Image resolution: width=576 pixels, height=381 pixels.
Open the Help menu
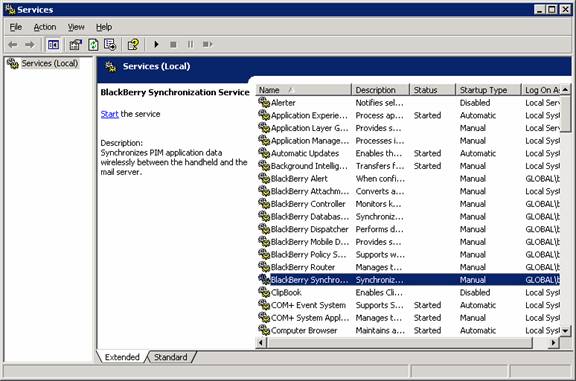click(104, 27)
